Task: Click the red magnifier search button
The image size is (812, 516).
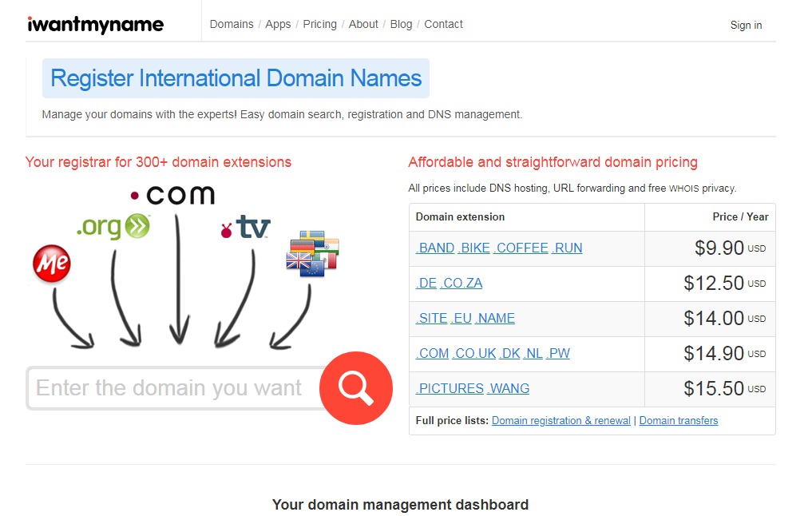Action: (356, 388)
